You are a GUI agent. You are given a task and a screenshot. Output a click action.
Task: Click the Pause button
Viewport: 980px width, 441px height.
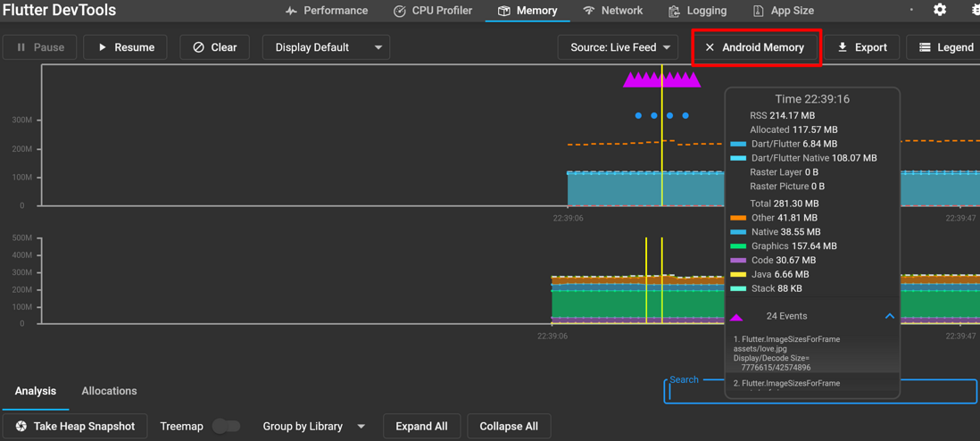pos(39,47)
